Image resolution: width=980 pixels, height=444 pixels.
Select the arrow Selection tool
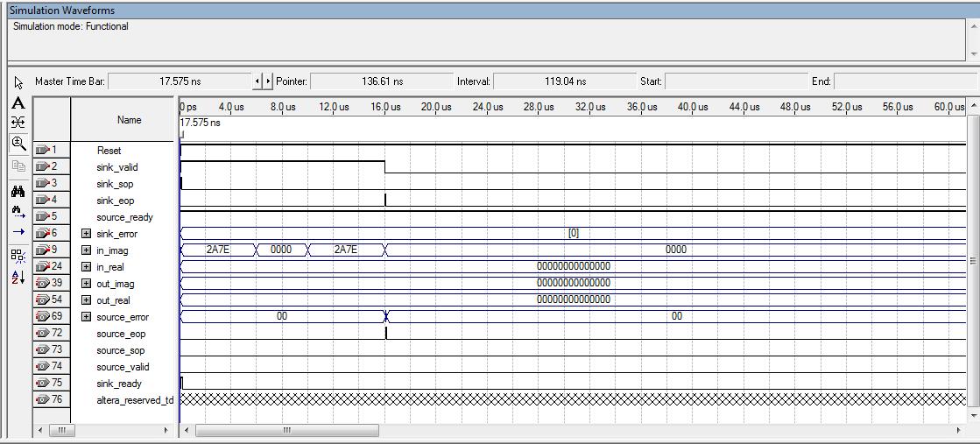click(18, 83)
